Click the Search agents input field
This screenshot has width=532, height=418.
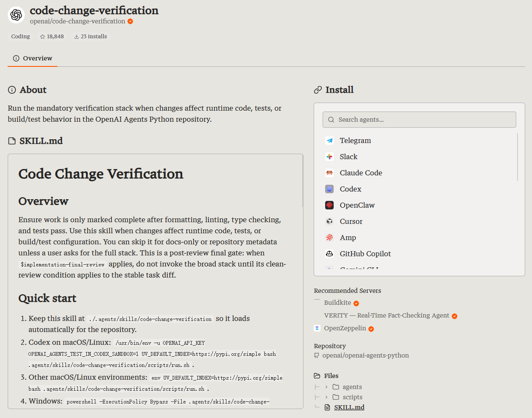(419, 120)
